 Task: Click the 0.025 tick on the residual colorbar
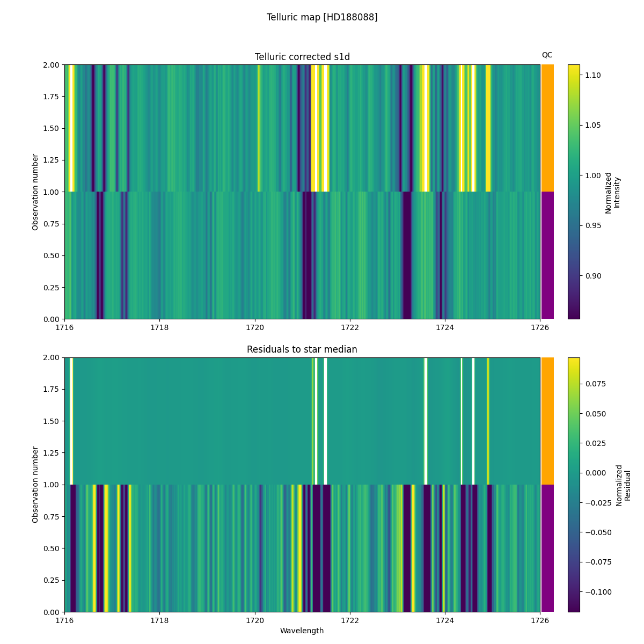[x=595, y=443]
